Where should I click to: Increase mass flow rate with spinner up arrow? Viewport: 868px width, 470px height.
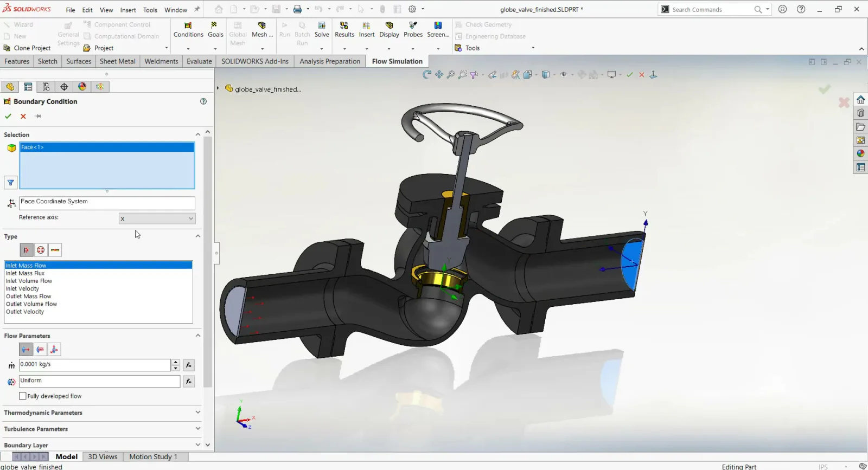[x=176, y=362]
